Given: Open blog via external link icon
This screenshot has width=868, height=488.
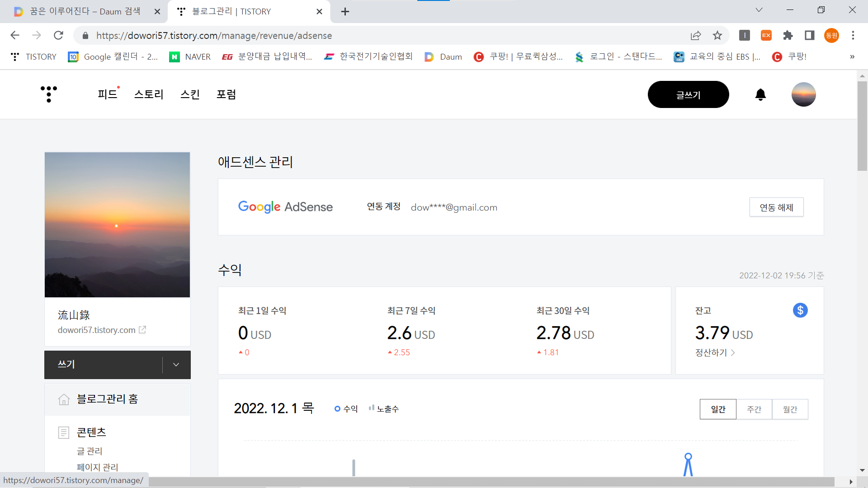Looking at the screenshot, I should [x=142, y=330].
